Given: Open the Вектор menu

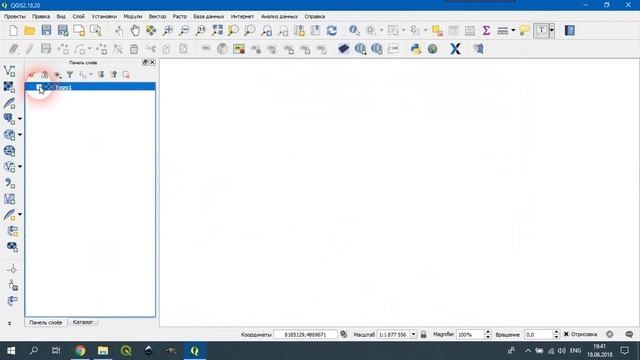Looking at the screenshot, I should point(157,16).
